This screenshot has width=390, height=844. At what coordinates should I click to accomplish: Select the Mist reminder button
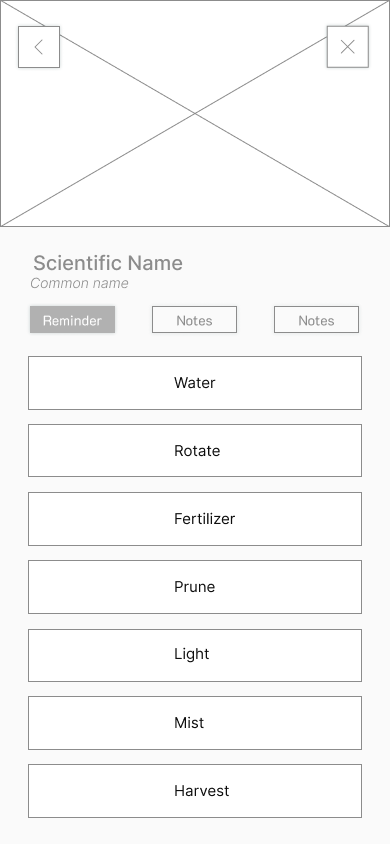point(195,723)
